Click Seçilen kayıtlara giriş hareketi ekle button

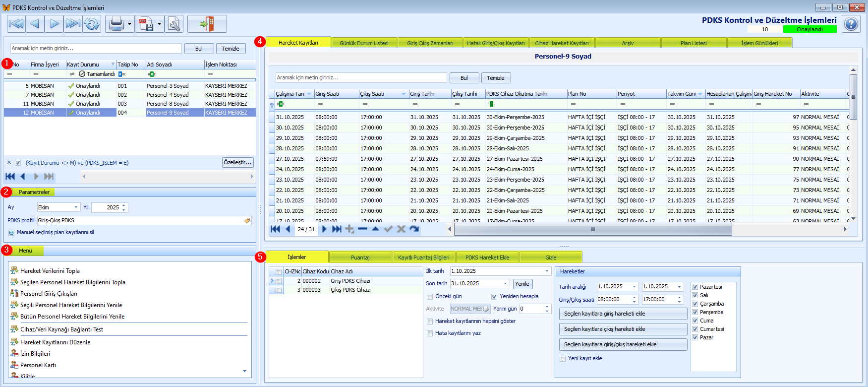coord(623,314)
